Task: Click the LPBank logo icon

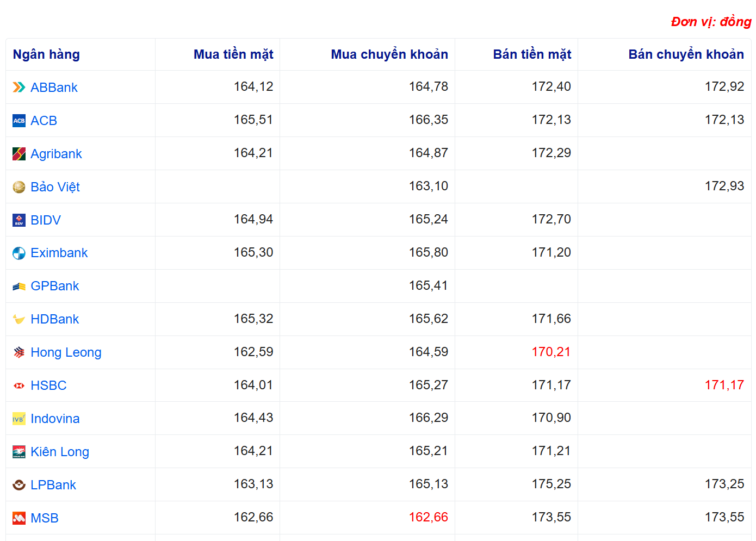Action: click(19, 485)
